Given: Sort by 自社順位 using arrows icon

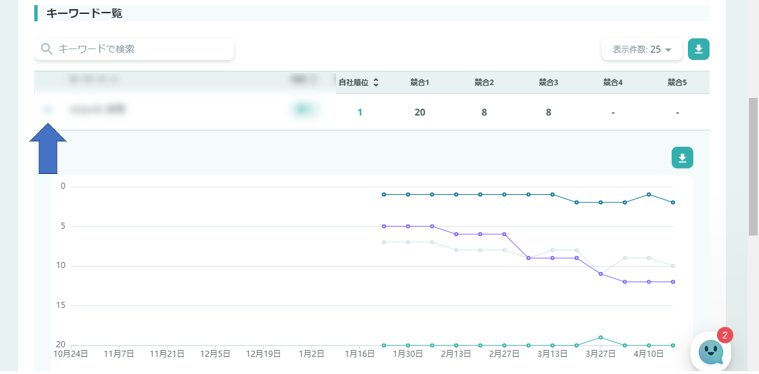Looking at the screenshot, I should (x=376, y=83).
